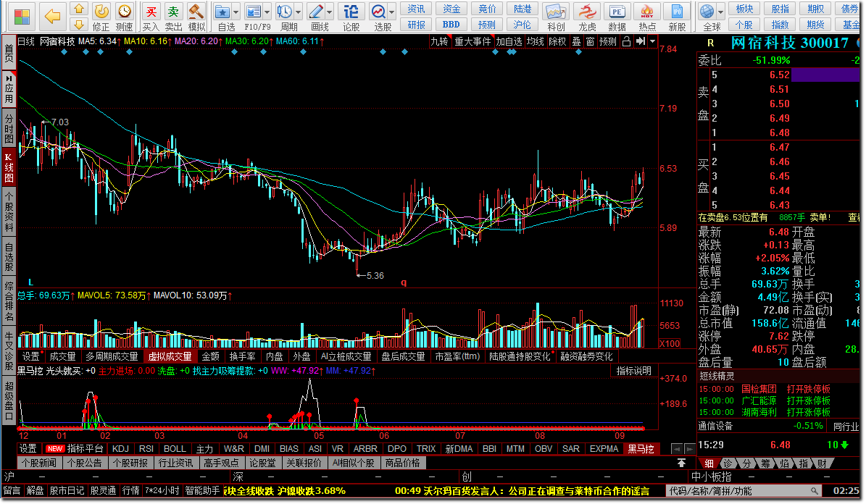Click the red 买入 buy icon
The image size is (866, 504).
(x=150, y=11)
